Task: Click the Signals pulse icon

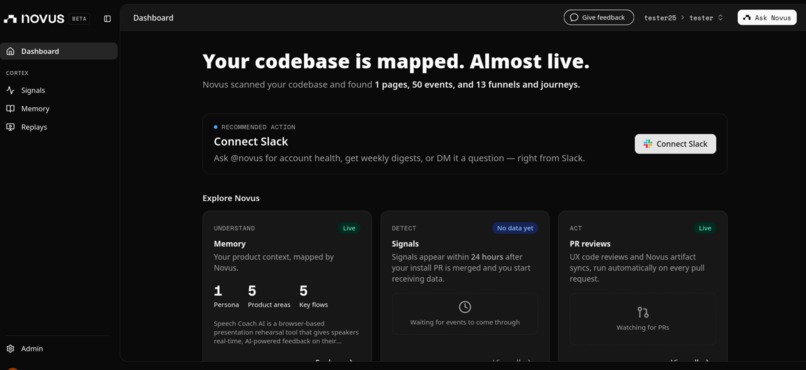Action: pyautogui.click(x=10, y=90)
